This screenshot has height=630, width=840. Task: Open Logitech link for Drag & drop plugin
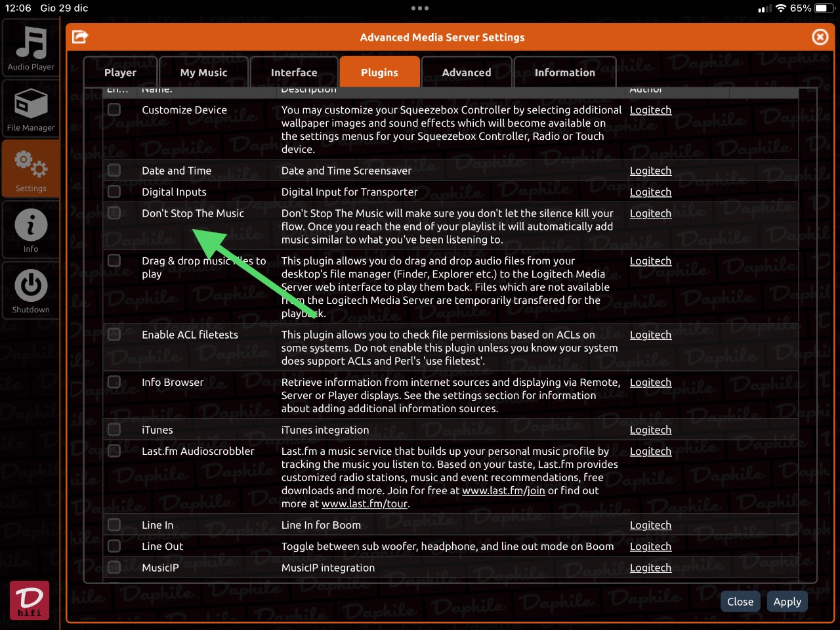650,261
